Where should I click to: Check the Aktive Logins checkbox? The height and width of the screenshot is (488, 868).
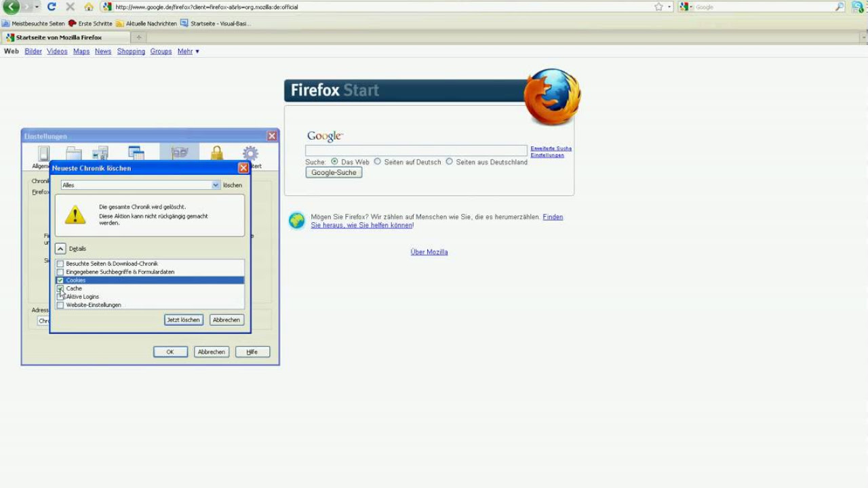tap(60, 297)
